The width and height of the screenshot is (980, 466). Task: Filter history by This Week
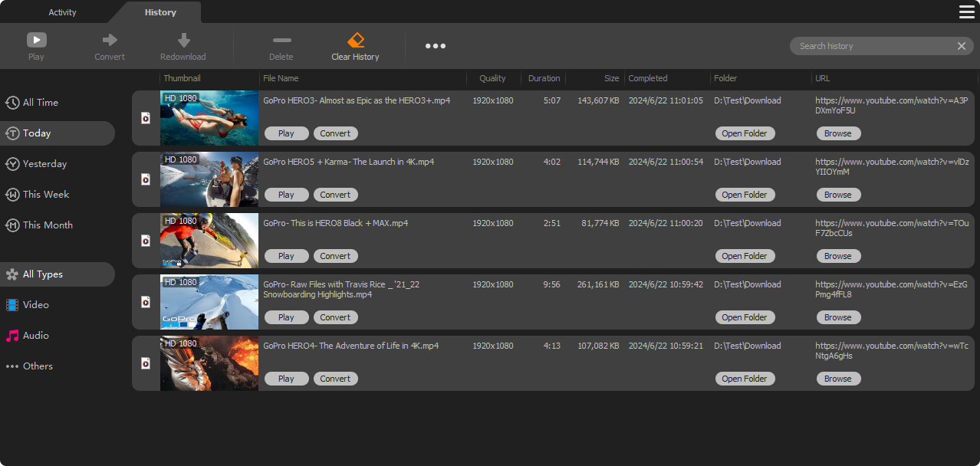58,195
